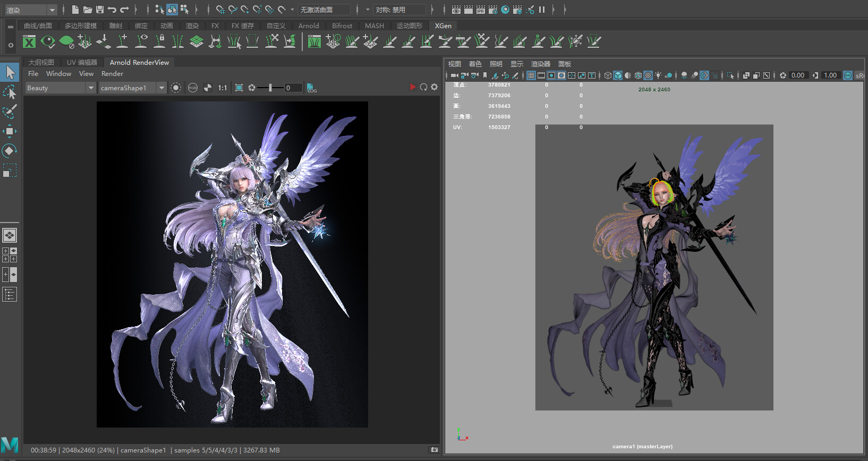
Task: Open the Arnold render log icon
Action: pos(312,88)
